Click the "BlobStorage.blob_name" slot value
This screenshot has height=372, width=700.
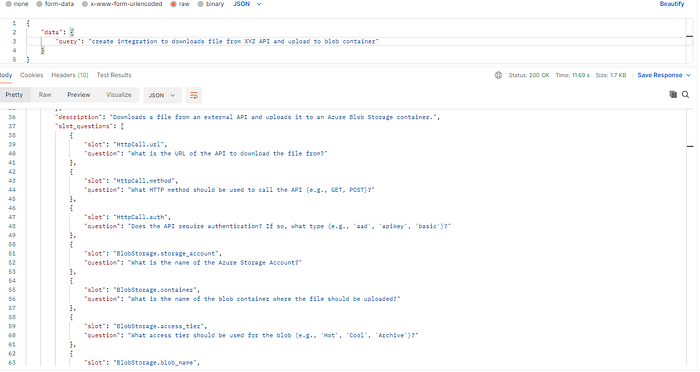[x=156, y=363]
